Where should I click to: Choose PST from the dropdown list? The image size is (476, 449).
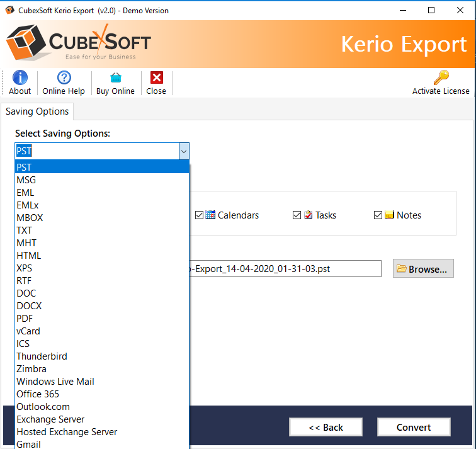[102, 167]
